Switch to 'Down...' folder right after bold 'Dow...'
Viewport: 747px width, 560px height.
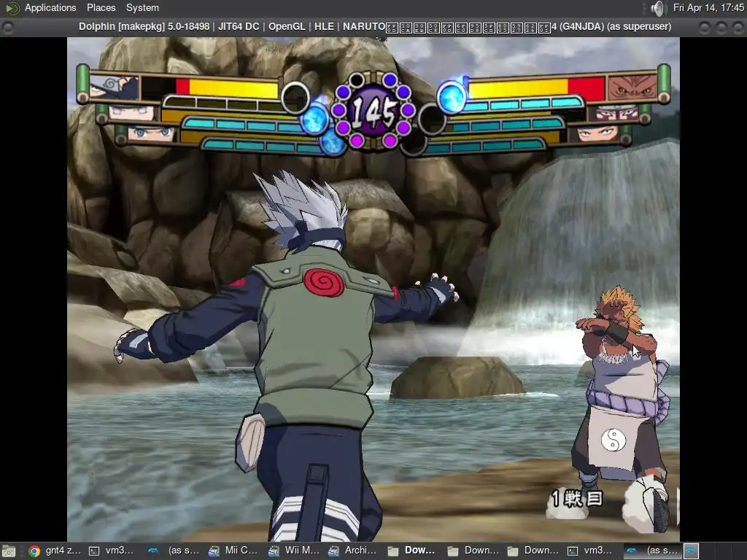click(473, 551)
